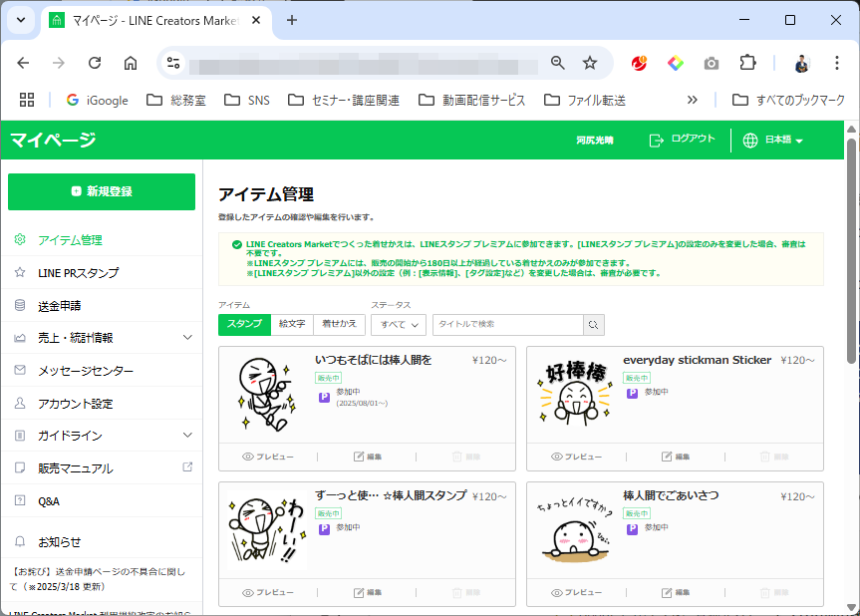Open the browser home page icon
The image size is (860, 616).
tap(131, 63)
